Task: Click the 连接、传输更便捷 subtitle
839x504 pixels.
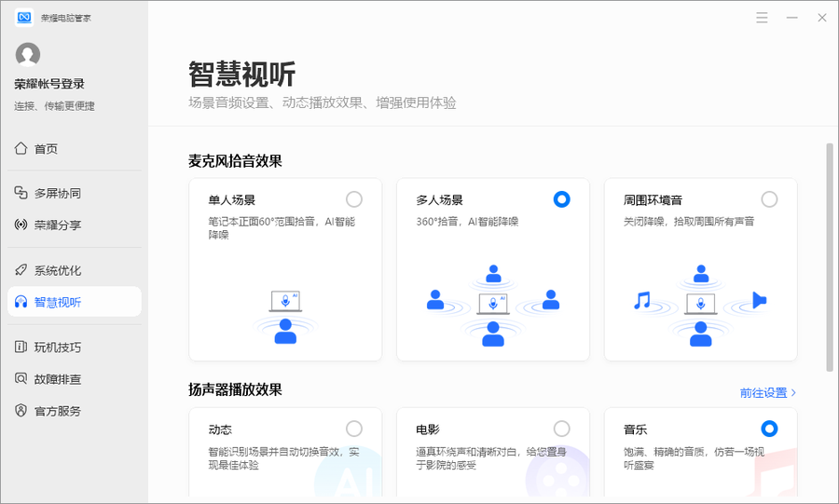Action: (x=54, y=106)
